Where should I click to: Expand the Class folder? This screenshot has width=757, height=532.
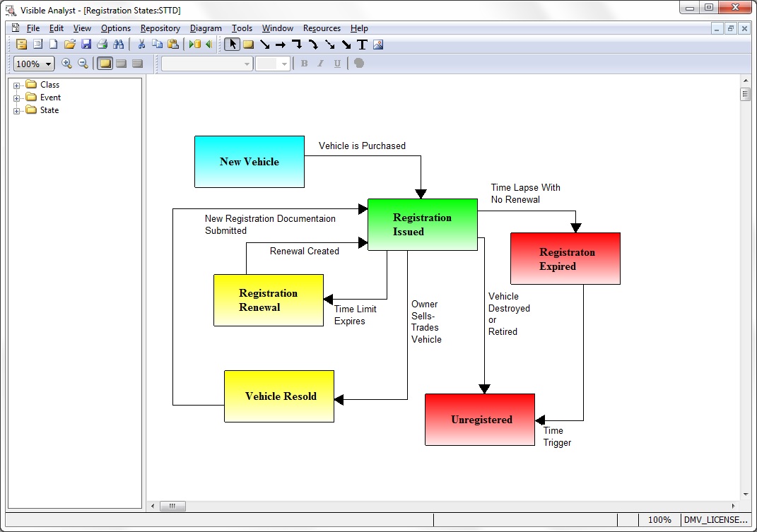[x=16, y=85]
